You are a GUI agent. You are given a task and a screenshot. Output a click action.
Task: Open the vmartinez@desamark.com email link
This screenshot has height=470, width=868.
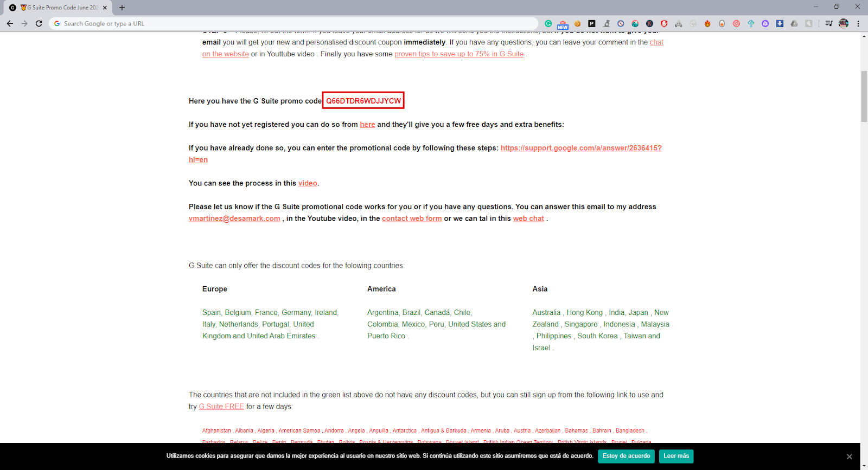[234, 218]
